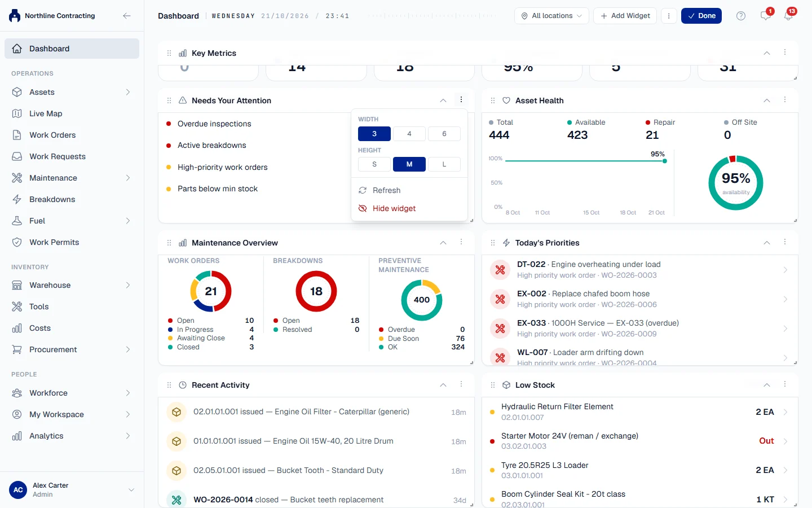Click the Done button
812x508 pixels.
[x=701, y=16]
